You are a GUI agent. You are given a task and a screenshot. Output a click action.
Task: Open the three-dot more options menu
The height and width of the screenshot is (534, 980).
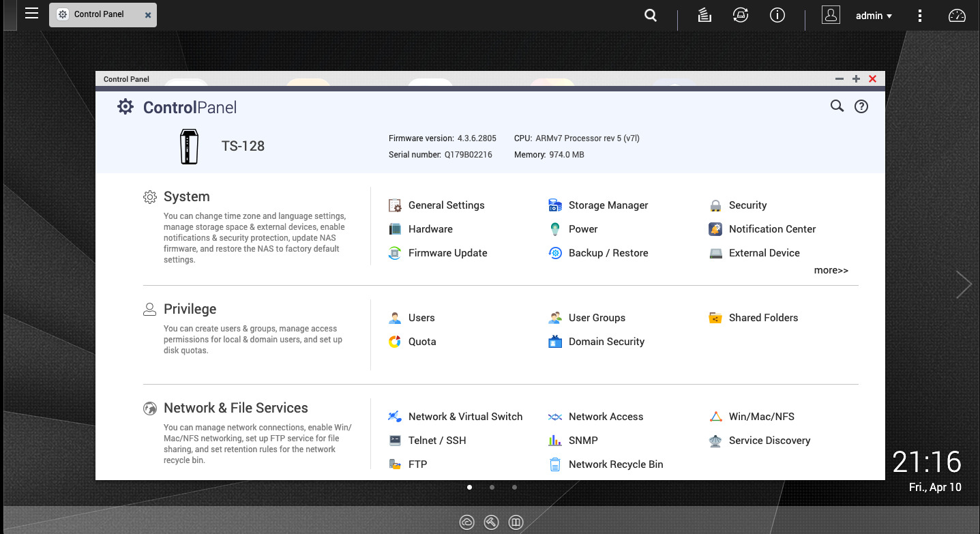(920, 16)
